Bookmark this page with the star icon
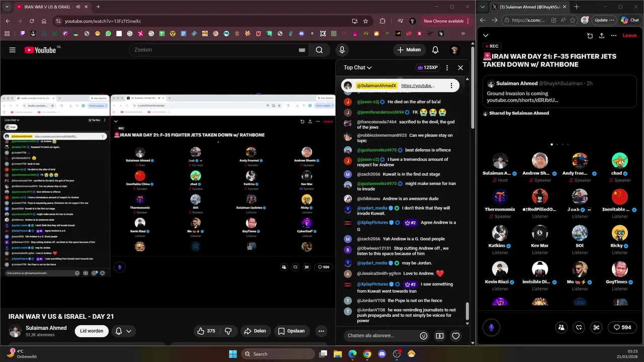This screenshot has height=362, width=644. pyautogui.click(x=366, y=21)
